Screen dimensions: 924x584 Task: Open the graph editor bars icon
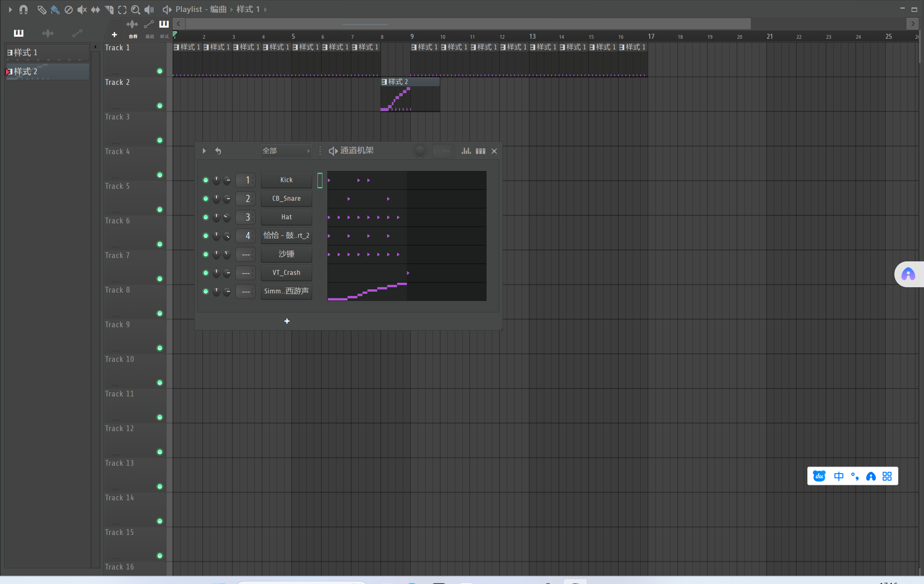pyautogui.click(x=466, y=151)
